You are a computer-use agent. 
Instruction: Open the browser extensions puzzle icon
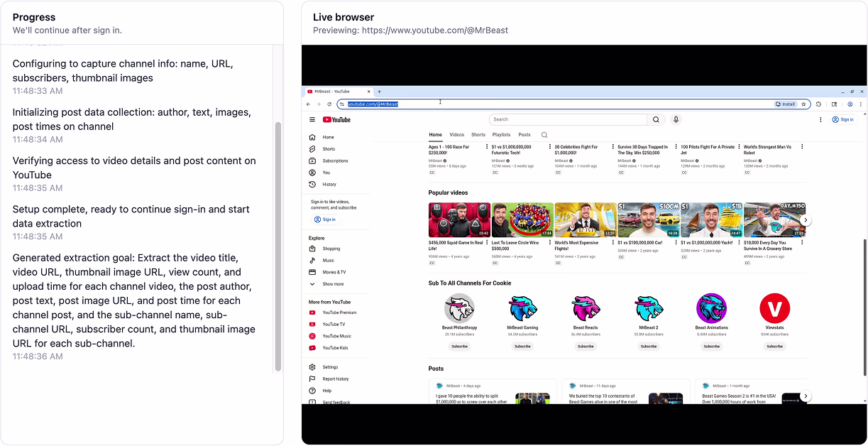click(x=818, y=104)
